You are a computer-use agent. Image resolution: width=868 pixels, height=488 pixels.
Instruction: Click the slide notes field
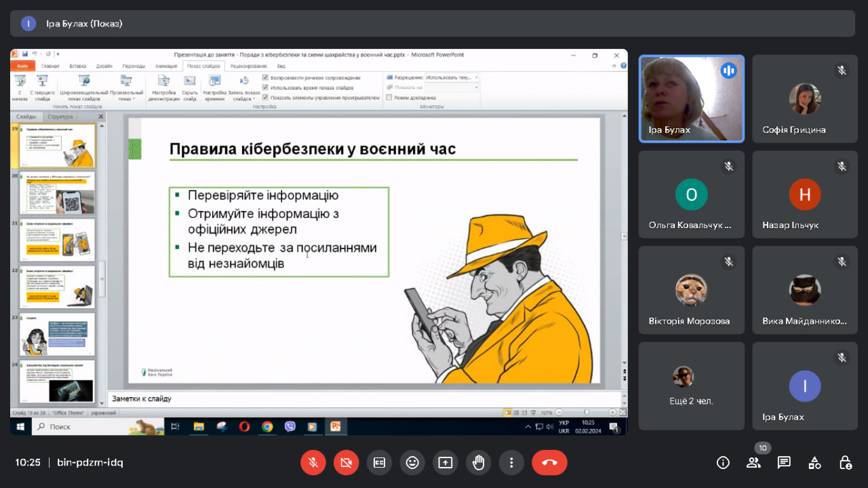(x=365, y=398)
